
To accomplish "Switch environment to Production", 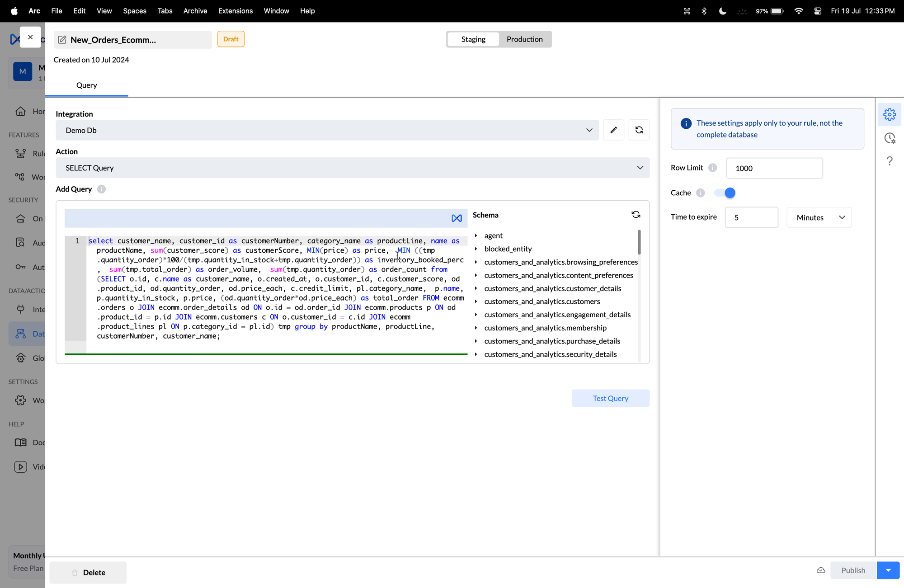I will pyautogui.click(x=524, y=39).
